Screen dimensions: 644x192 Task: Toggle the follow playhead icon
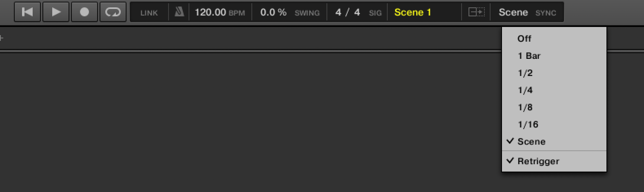[476, 12]
